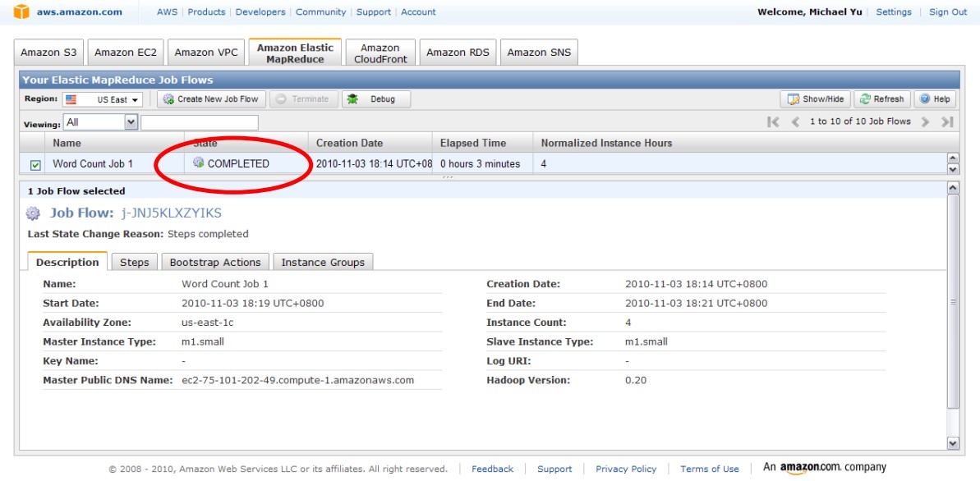Open the Account link in top navigation
Image resolution: width=980 pixels, height=481 pixels.
coord(419,11)
